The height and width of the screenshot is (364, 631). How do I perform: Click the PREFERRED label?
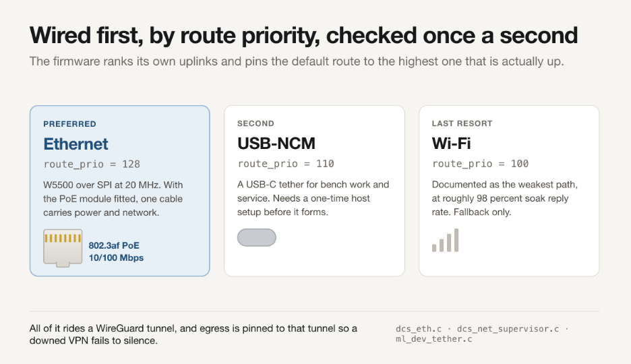click(x=69, y=124)
